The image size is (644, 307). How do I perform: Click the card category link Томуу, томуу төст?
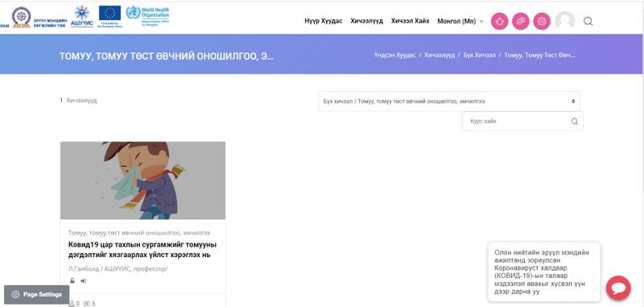(139, 233)
